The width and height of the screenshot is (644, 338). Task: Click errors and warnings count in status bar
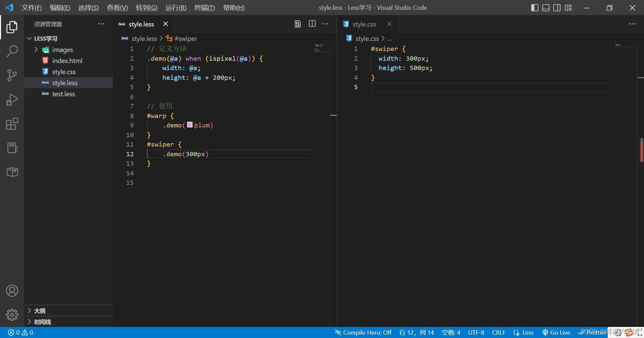click(20, 333)
